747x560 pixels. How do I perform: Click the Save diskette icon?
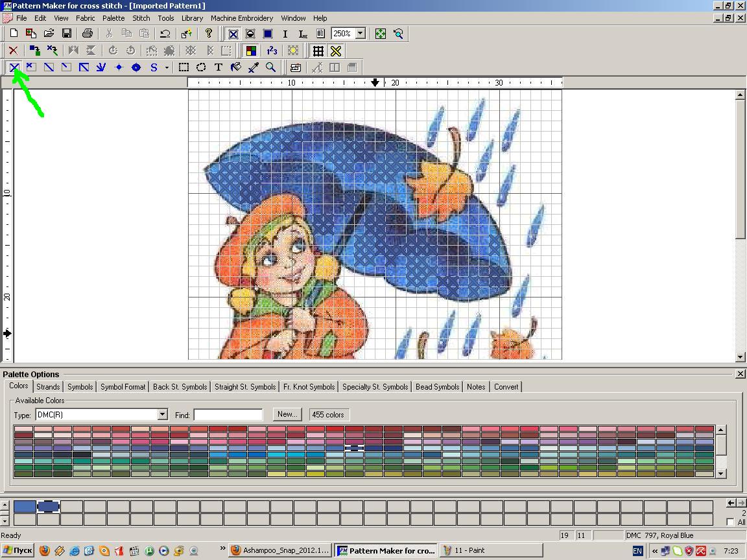click(66, 34)
